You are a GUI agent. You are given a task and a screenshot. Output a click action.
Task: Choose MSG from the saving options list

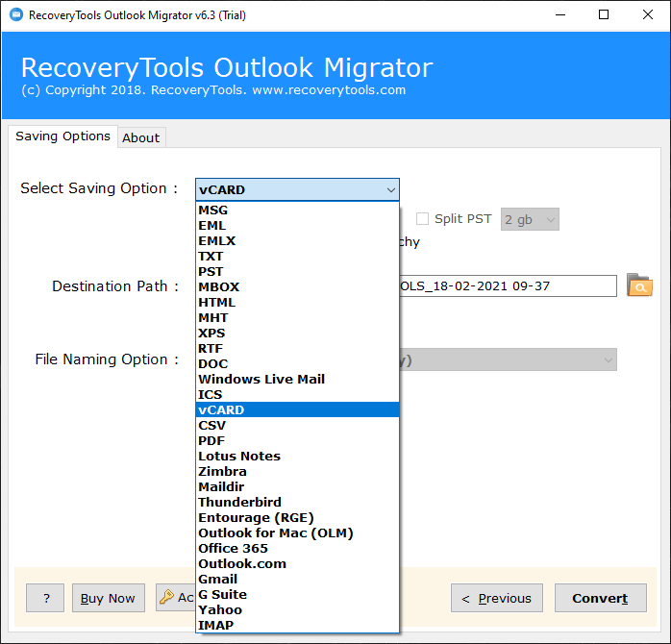click(297, 211)
